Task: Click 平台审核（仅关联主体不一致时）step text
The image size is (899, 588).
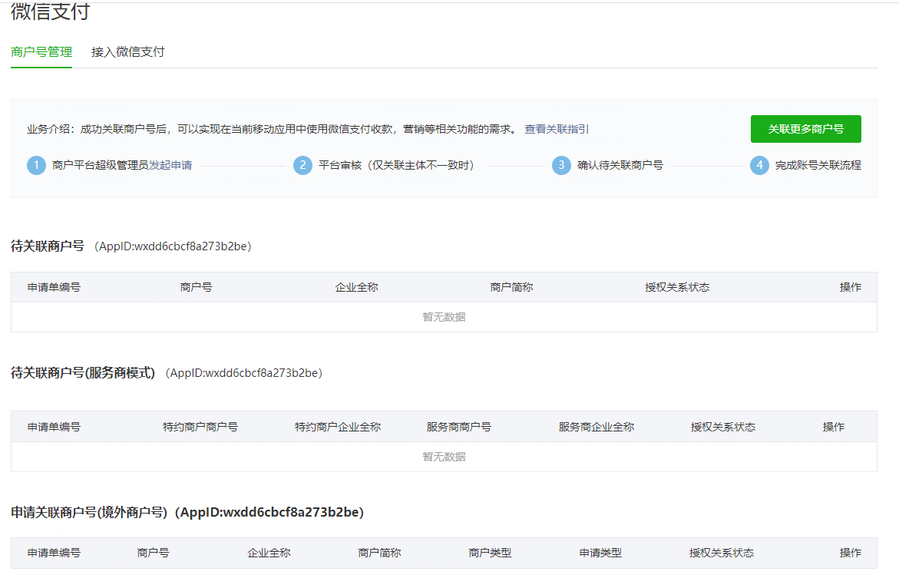Action: (398, 166)
